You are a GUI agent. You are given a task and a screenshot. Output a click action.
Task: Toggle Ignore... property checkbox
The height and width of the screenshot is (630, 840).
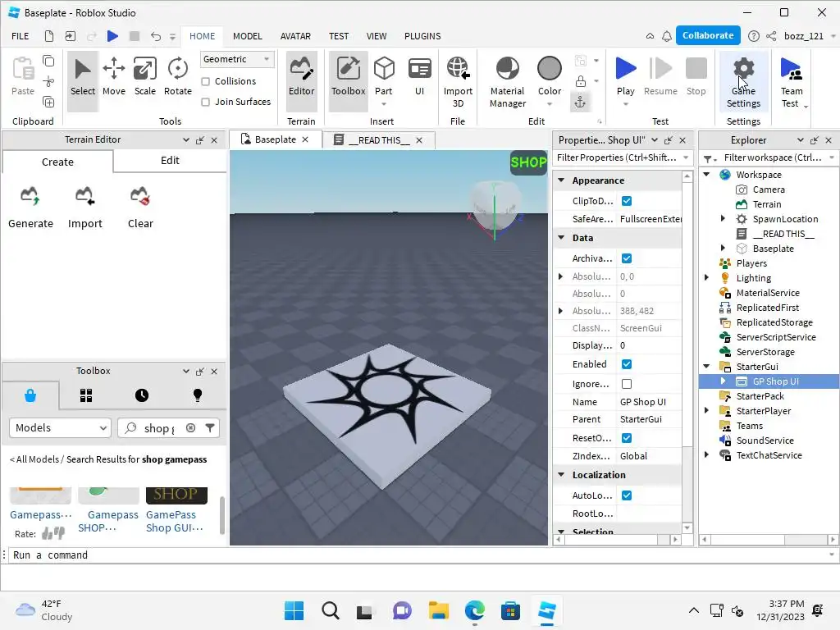point(626,384)
